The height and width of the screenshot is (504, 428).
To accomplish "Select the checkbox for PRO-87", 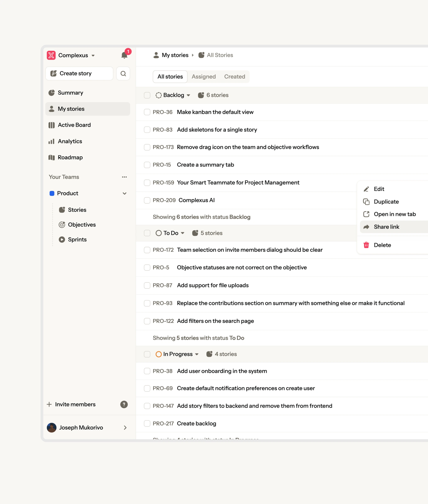I will [x=147, y=285].
